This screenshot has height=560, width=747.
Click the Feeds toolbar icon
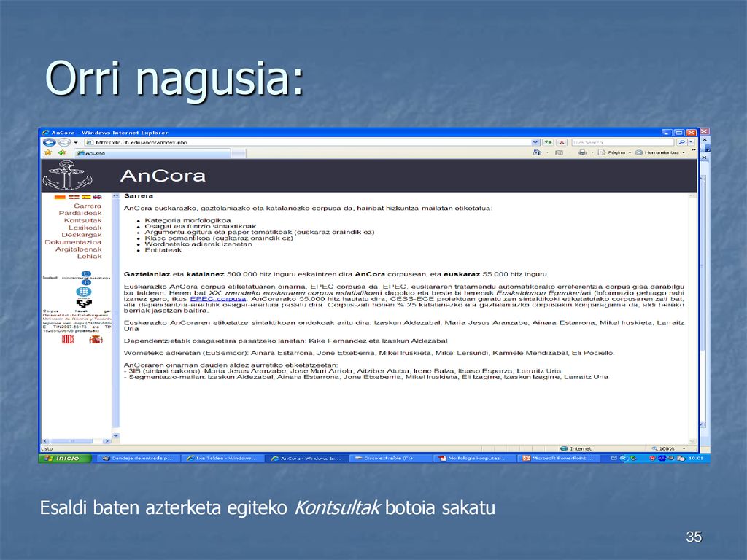tap(560, 152)
